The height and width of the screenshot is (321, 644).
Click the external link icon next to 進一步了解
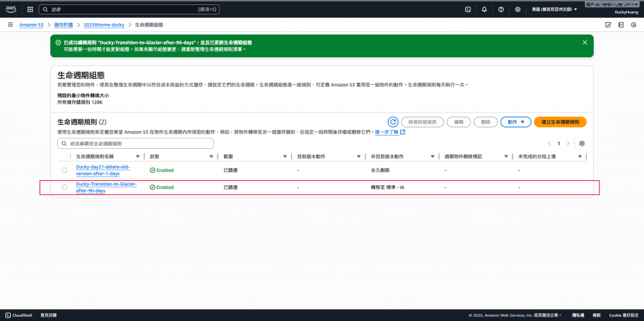point(402,132)
